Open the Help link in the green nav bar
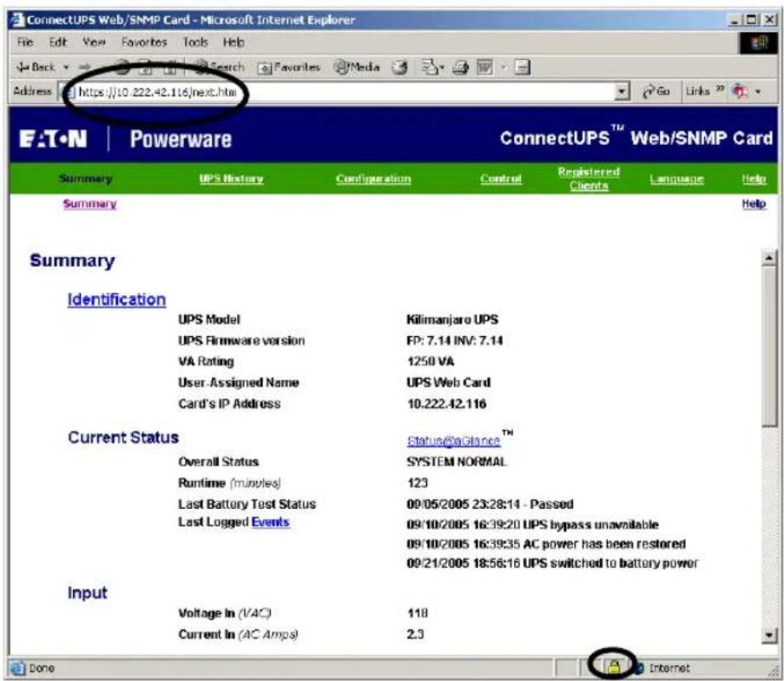 pos(754,179)
